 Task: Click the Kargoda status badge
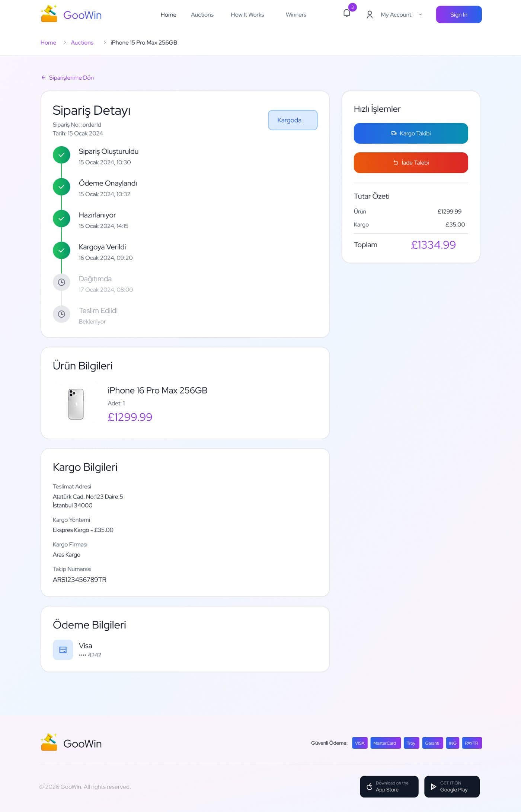[x=293, y=120]
